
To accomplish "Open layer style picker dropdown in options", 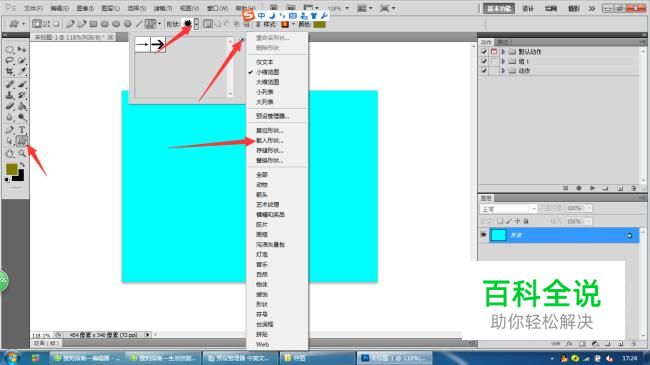I will tap(293, 24).
